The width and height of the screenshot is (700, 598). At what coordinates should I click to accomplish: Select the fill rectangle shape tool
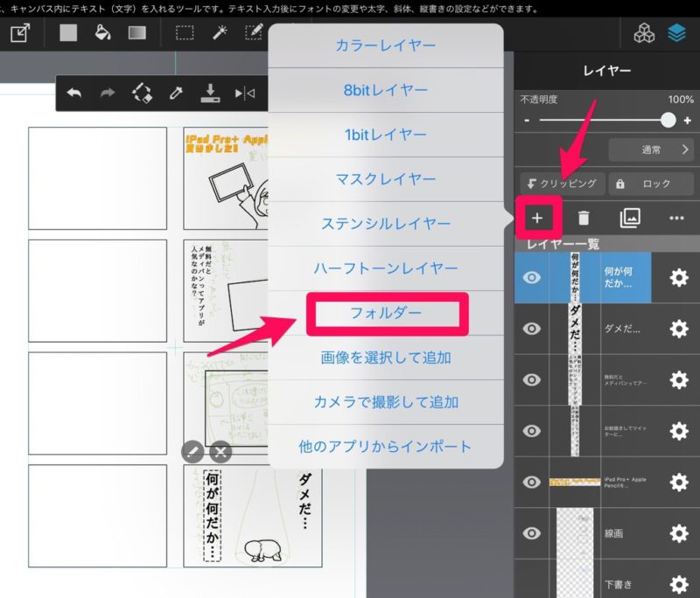(68, 32)
